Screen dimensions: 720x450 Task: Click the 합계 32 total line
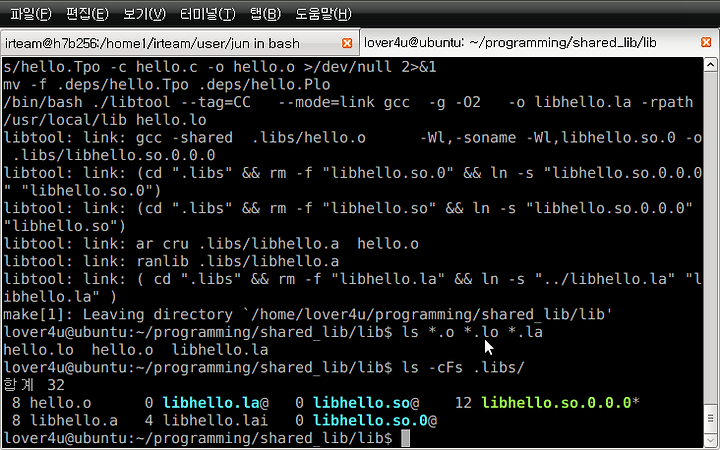(34, 385)
